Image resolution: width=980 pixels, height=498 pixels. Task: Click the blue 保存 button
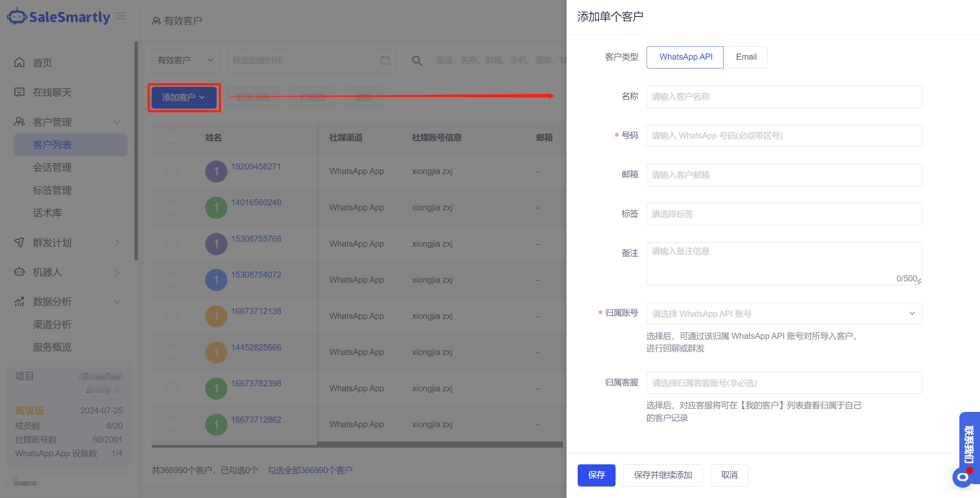pos(596,475)
